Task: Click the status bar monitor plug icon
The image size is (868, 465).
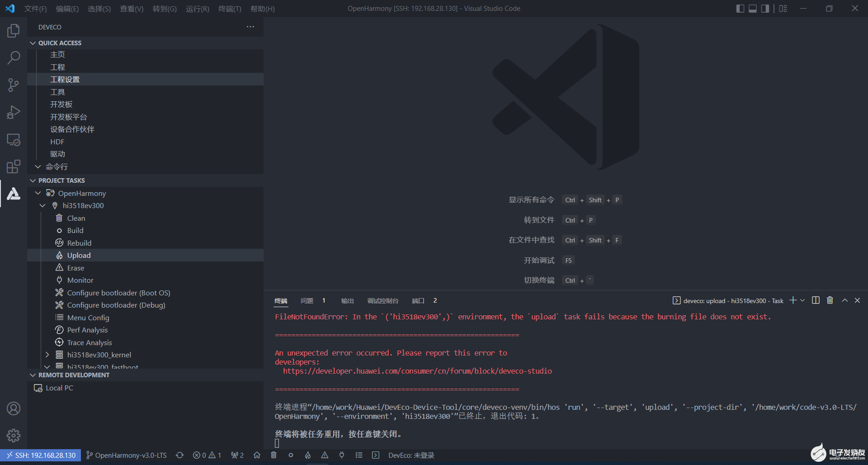Action: (342, 455)
